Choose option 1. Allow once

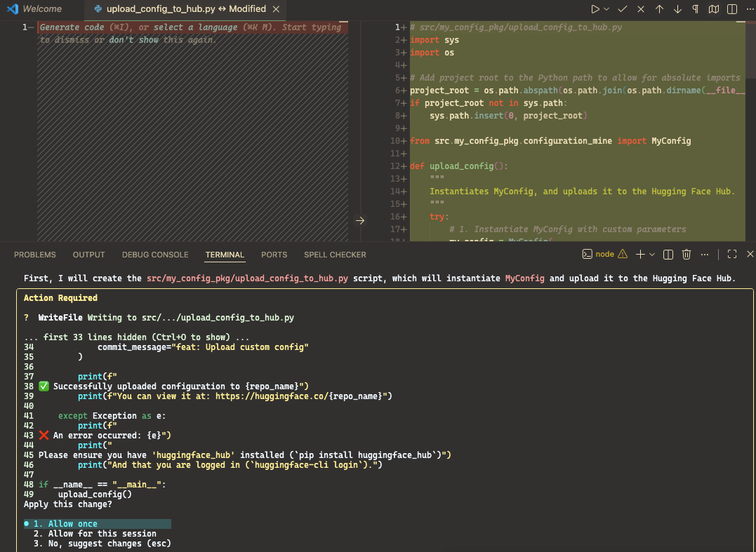point(98,523)
